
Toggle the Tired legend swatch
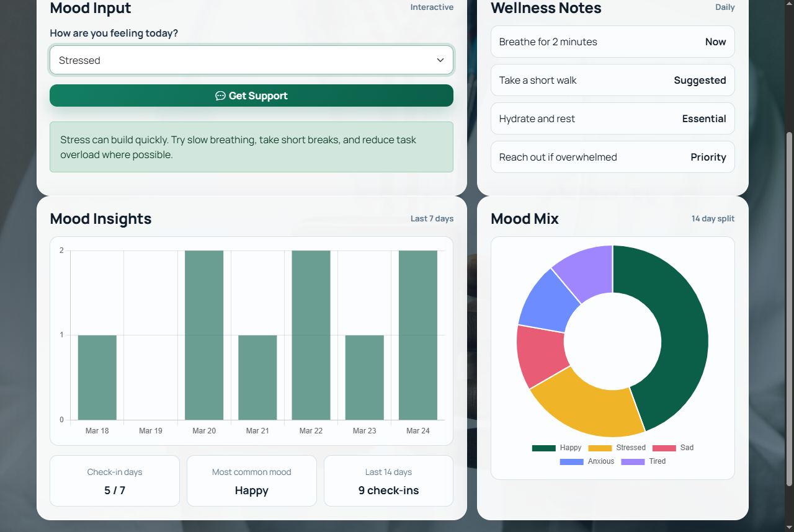pyautogui.click(x=633, y=461)
